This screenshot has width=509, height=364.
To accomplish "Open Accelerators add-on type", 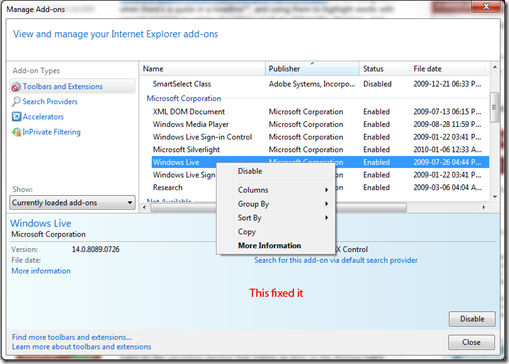I will [x=43, y=117].
